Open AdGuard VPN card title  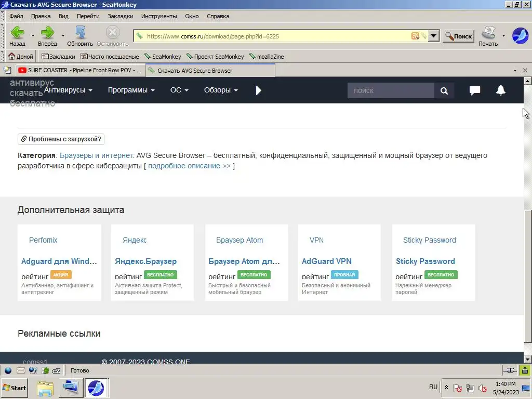pyautogui.click(x=327, y=261)
